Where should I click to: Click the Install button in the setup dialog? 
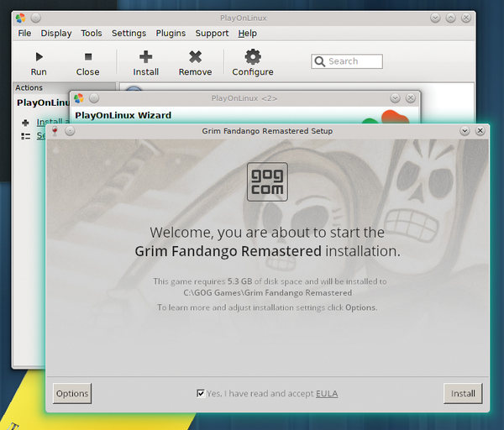click(x=463, y=393)
